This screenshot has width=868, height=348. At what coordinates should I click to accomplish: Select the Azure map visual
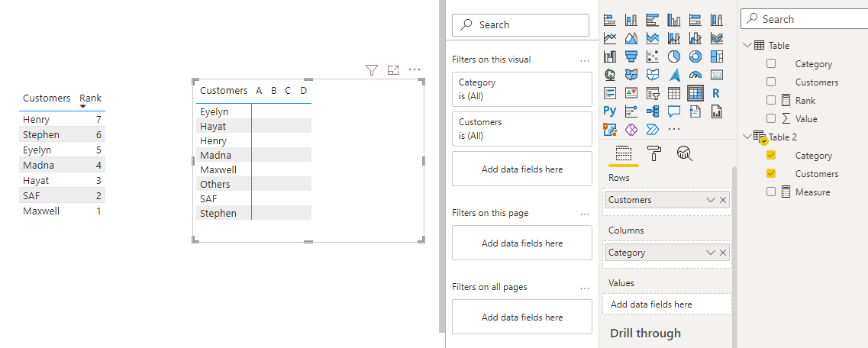click(673, 75)
